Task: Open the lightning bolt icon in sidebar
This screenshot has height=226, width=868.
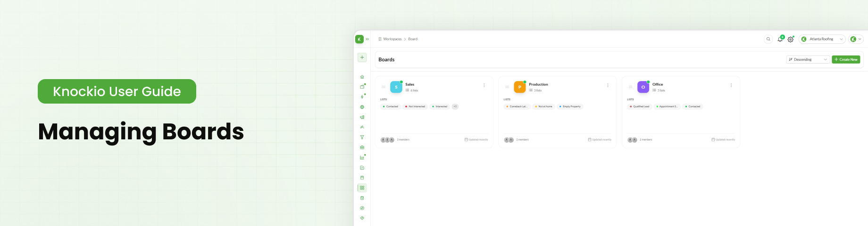Action: pos(362,97)
